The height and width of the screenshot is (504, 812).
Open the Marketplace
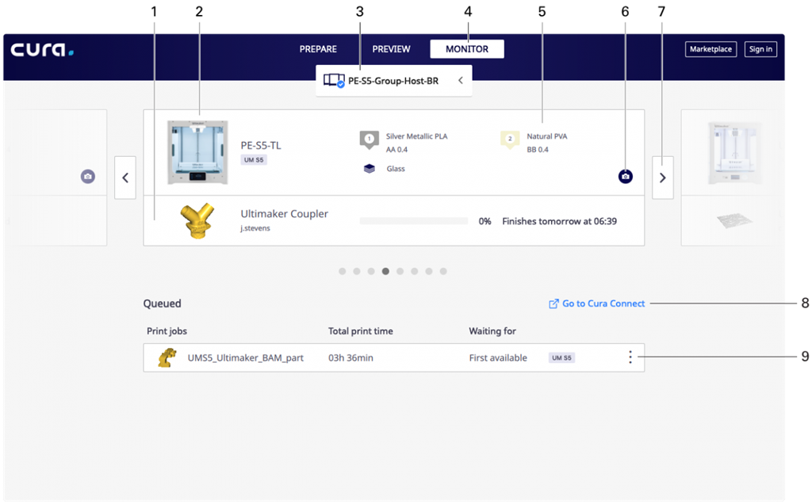click(x=710, y=49)
